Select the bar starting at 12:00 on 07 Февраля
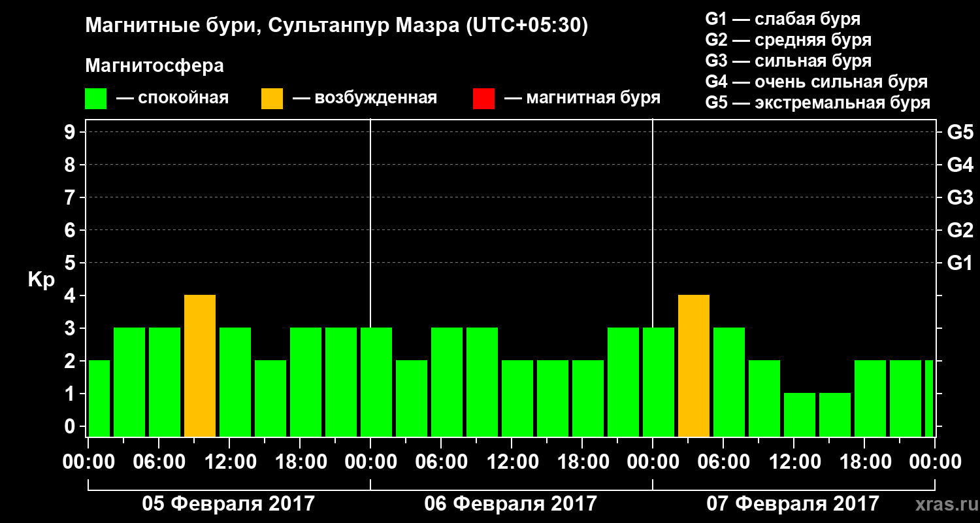The image size is (980, 523). (800, 415)
